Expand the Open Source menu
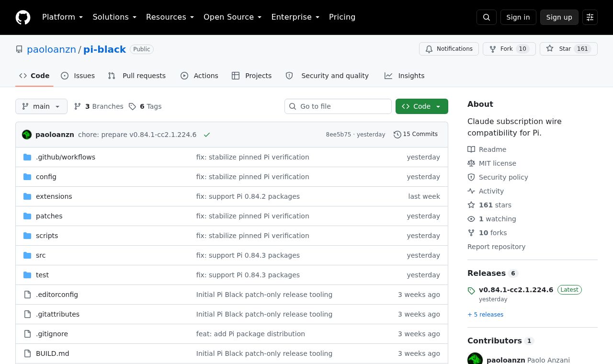Viewport: 613px width, 364px height. click(x=233, y=17)
